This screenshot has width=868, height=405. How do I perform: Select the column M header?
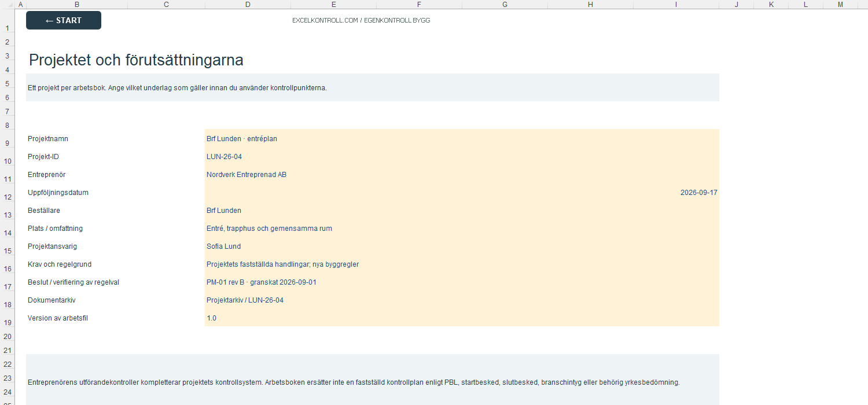[841, 5]
